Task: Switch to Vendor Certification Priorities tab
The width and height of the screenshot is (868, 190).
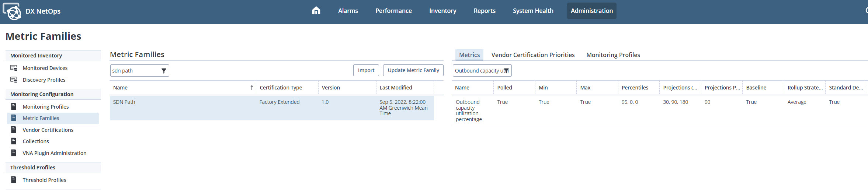Action: (x=533, y=55)
